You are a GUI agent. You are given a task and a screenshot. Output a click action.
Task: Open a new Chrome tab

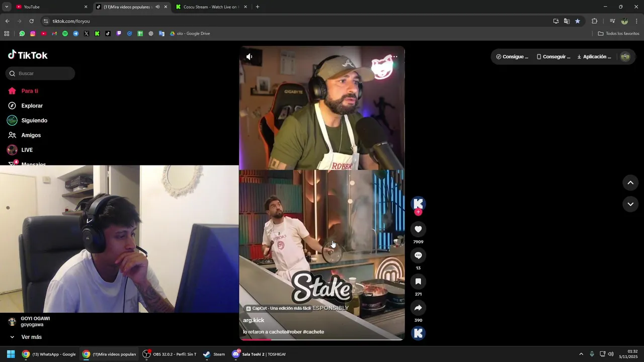(x=258, y=7)
